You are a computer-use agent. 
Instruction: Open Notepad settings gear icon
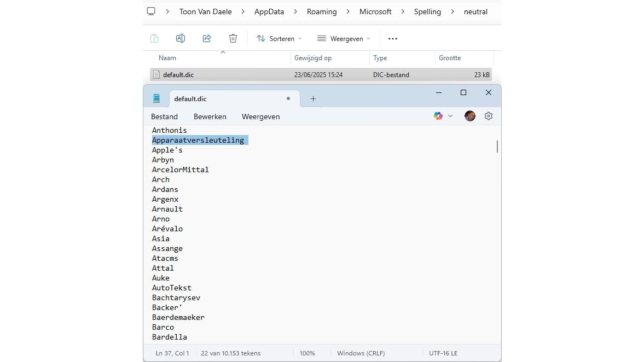pyautogui.click(x=489, y=116)
